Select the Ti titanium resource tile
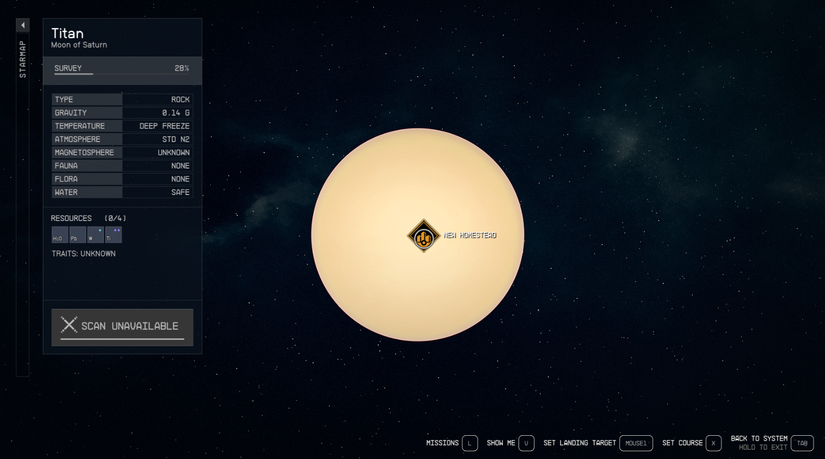This screenshot has height=459, width=825. [x=113, y=236]
